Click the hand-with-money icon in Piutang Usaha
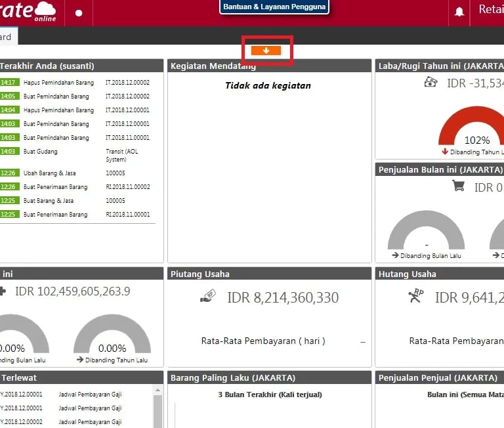 [208, 296]
